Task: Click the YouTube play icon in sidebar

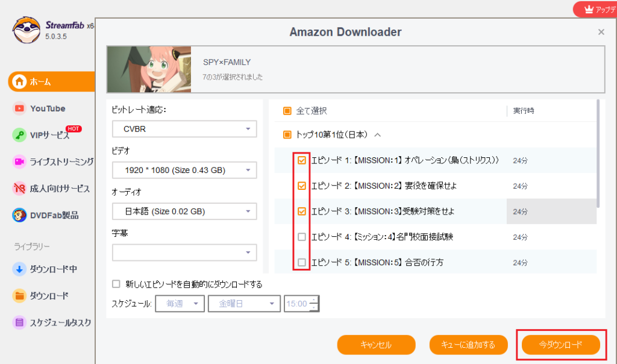Action: (x=19, y=108)
